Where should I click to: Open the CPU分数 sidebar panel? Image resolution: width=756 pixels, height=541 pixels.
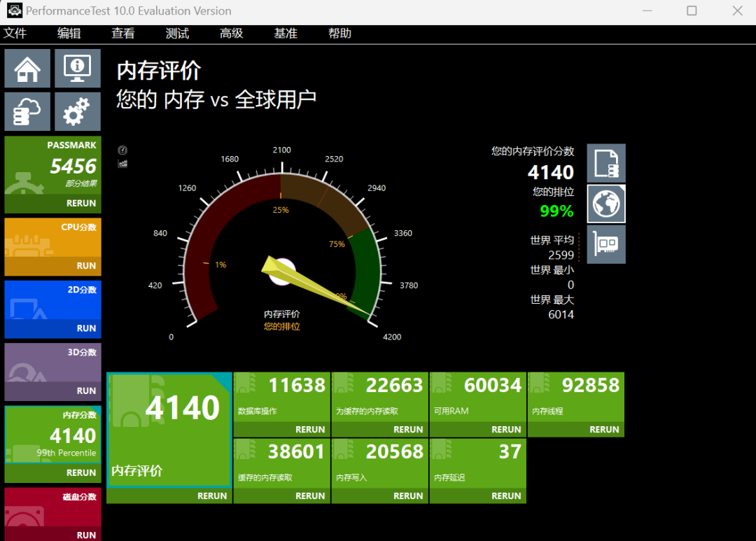[53, 238]
